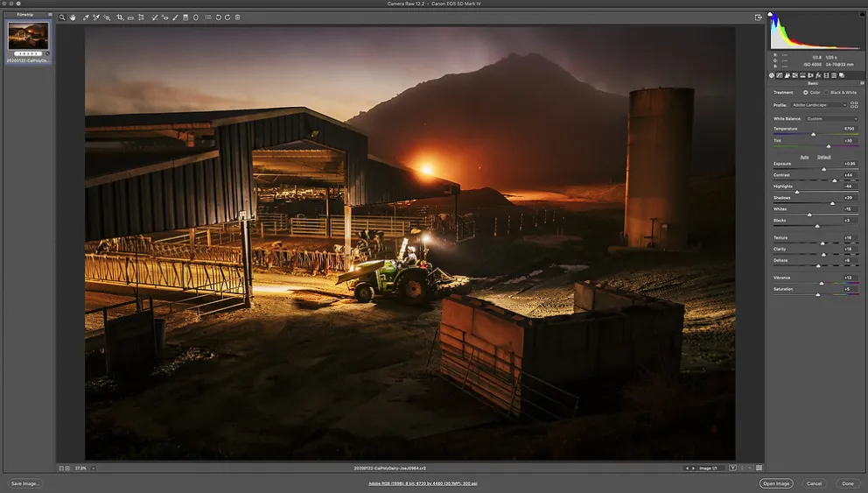This screenshot has height=493, width=868.
Task: Click the Temperature slider handle
Action: (813, 135)
